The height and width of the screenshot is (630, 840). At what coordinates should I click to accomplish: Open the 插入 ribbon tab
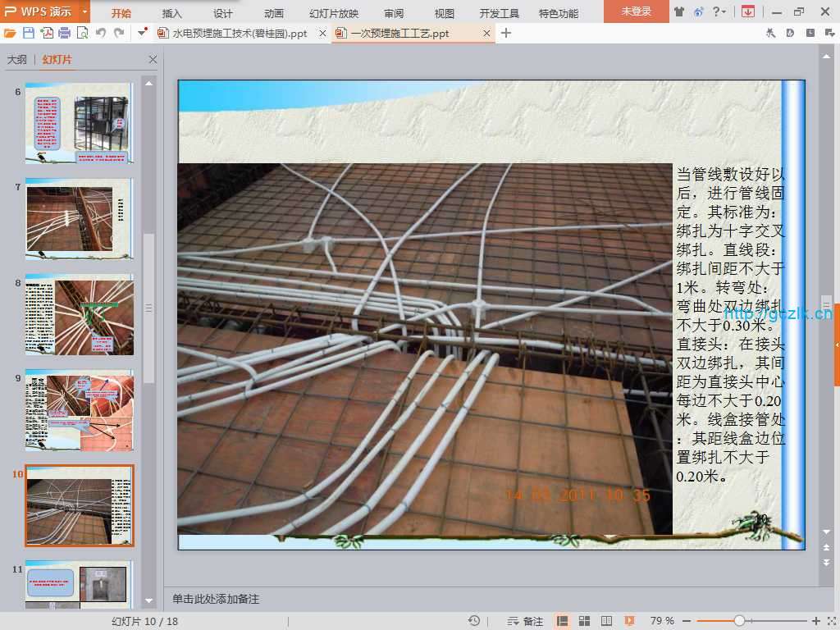coord(171,13)
